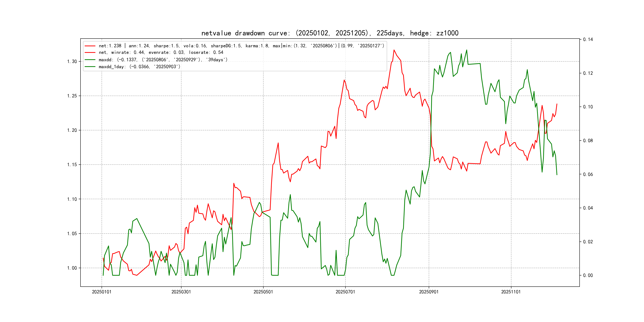Screen dimensions: 644x322
Task: Click green swatch beside maxdd legend entry
Action: [90, 60]
